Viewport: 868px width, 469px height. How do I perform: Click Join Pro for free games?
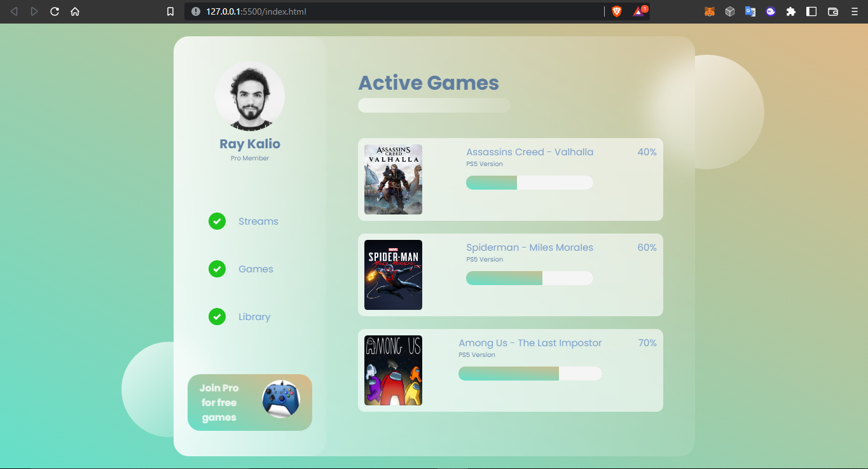pyautogui.click(x=250, y=402)
